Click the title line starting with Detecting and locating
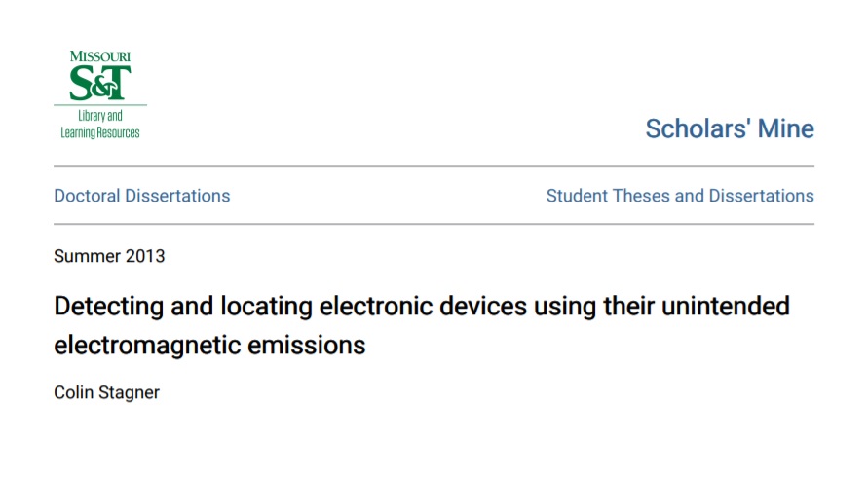Image resolution: width=868 pixels, height=477 pixels. point(421,307)
